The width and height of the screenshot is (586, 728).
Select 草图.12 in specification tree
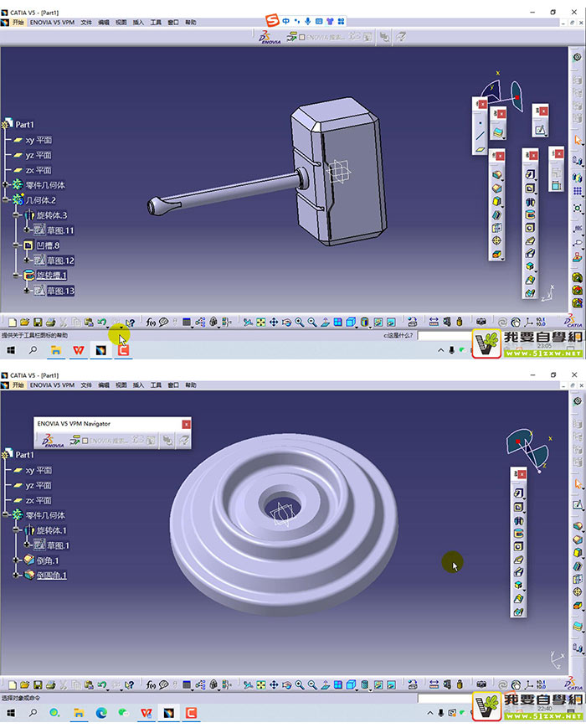pos(60,261)
